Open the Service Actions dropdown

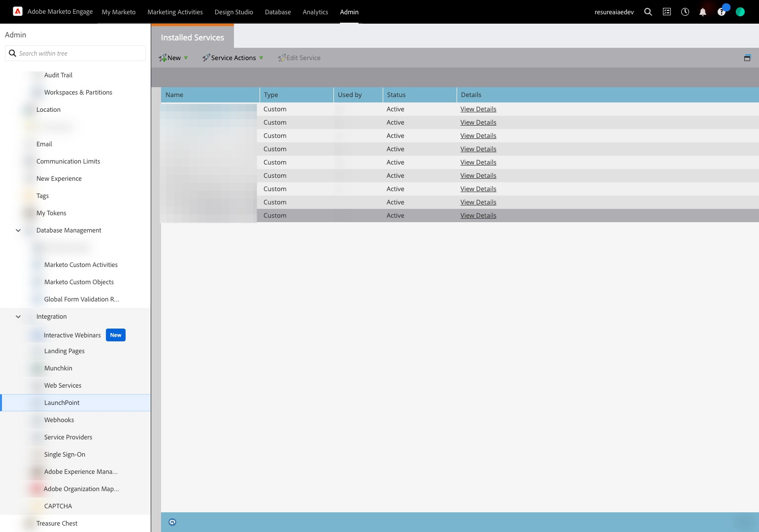[x=232, y=58]
